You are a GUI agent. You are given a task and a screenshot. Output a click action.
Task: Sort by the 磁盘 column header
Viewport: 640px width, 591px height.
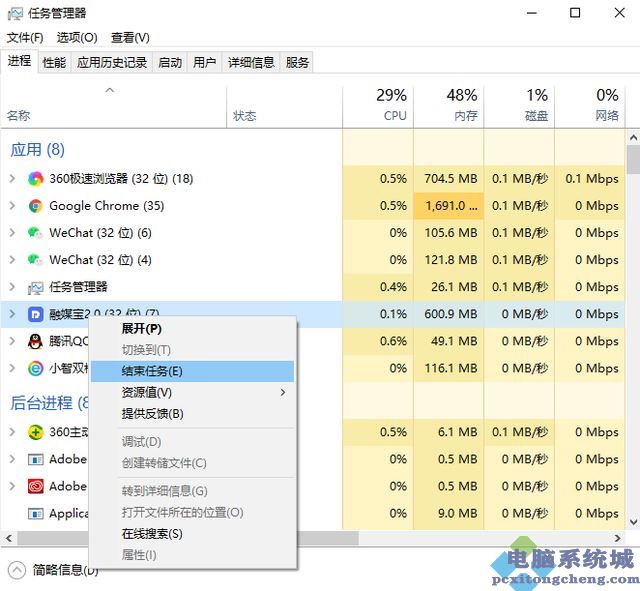[x=519, y=107]
